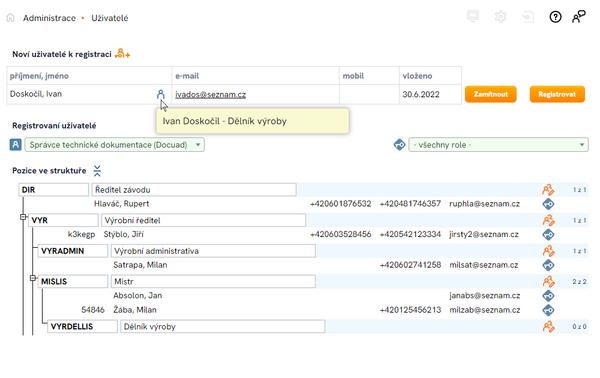Click phone number +420601876532
Viewport: 600px width, 378px height.
pyautogui.click(x=340, y=204)
